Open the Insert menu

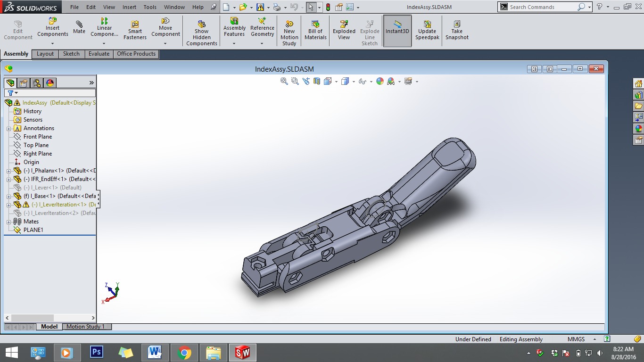point(129,7)
